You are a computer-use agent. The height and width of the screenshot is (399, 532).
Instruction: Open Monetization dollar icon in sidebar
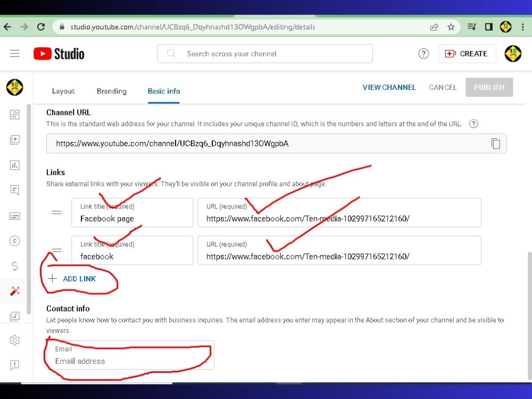click(x=14, y=266)
